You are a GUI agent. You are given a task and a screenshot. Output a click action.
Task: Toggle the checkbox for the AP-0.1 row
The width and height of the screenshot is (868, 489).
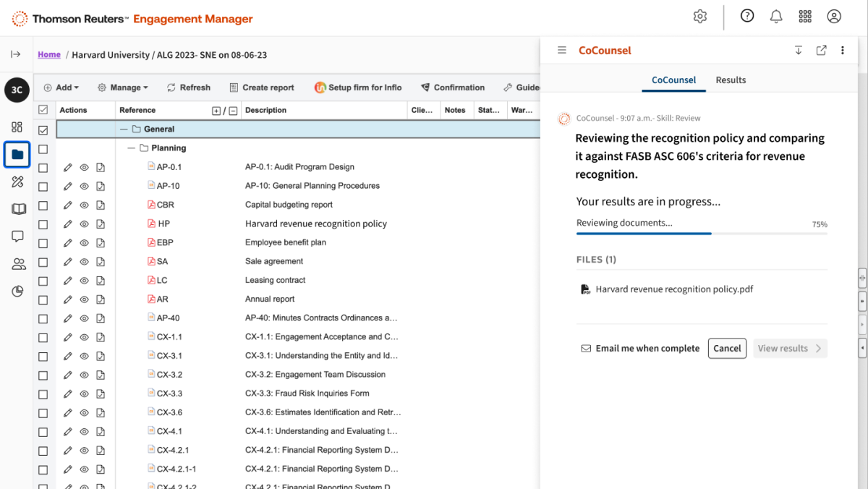[43, 168]
